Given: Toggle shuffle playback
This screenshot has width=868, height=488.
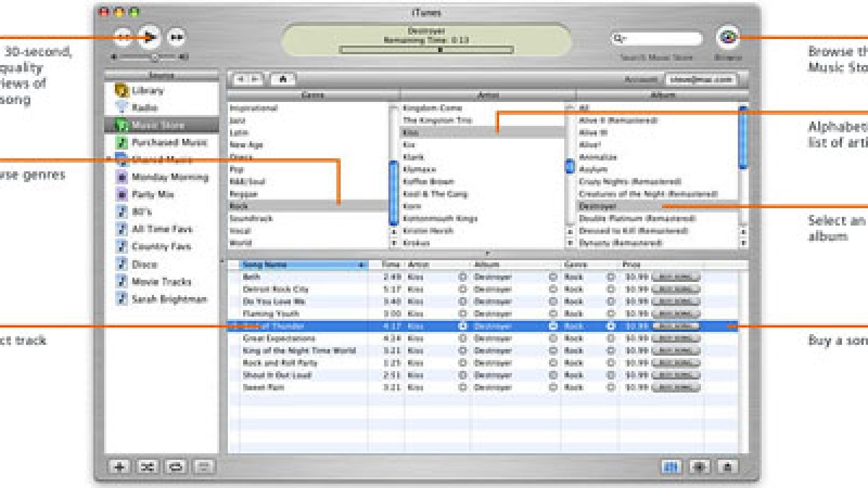Looking at the screenshot, I should tap(148, 466).
